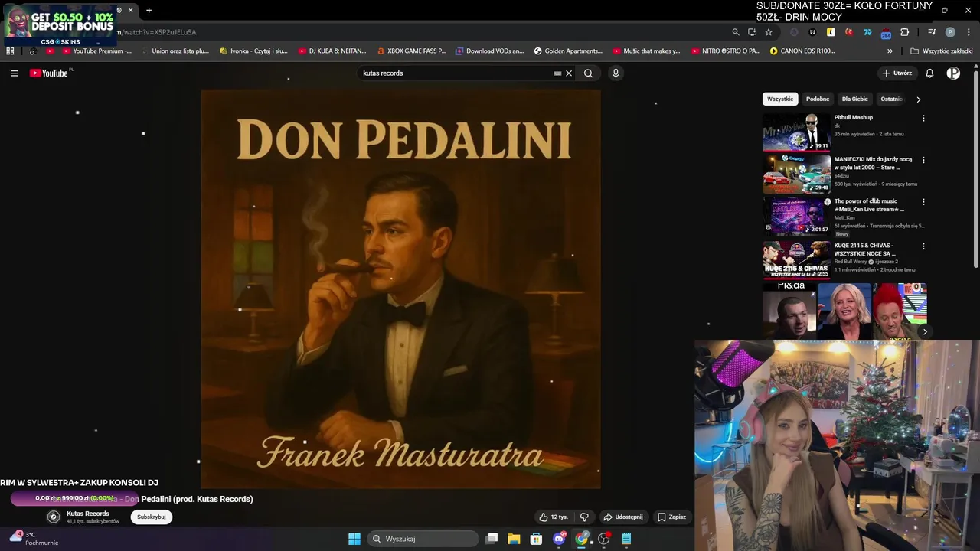This screenshot has width=980, height=551.
Task: Select the Dla Ciebie filter chip
Action: pos(855,99)
